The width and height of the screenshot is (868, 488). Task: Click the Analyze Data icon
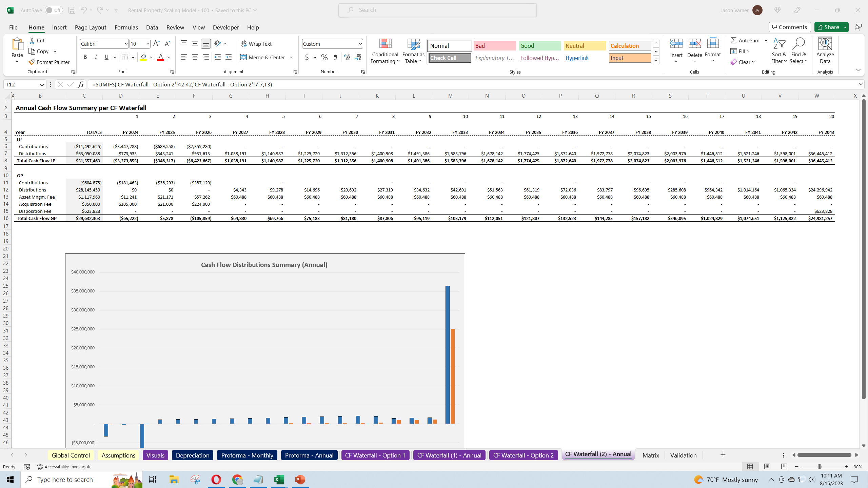click(825, 44)
